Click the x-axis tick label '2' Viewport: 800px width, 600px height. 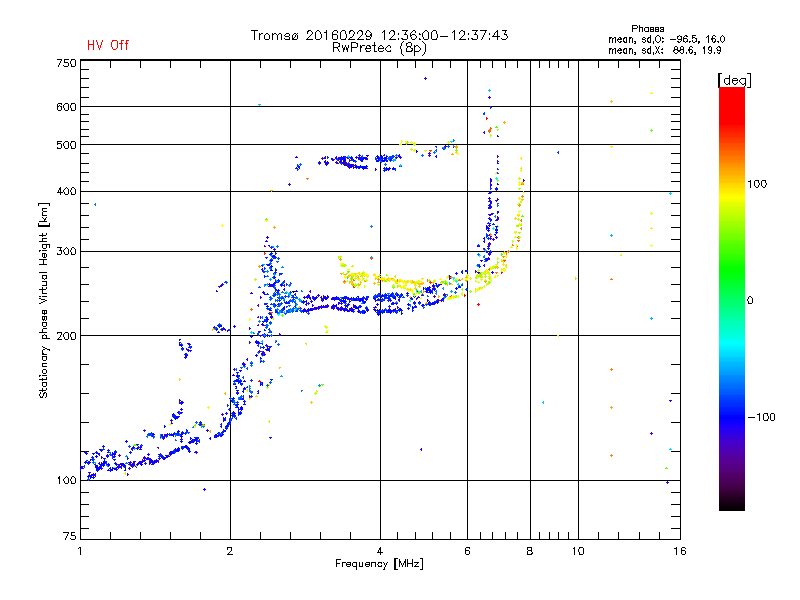(x=230, y=551)
